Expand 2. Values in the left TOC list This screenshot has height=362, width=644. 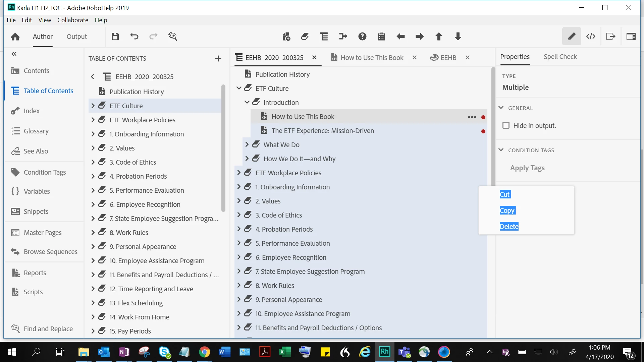point(93,148)
